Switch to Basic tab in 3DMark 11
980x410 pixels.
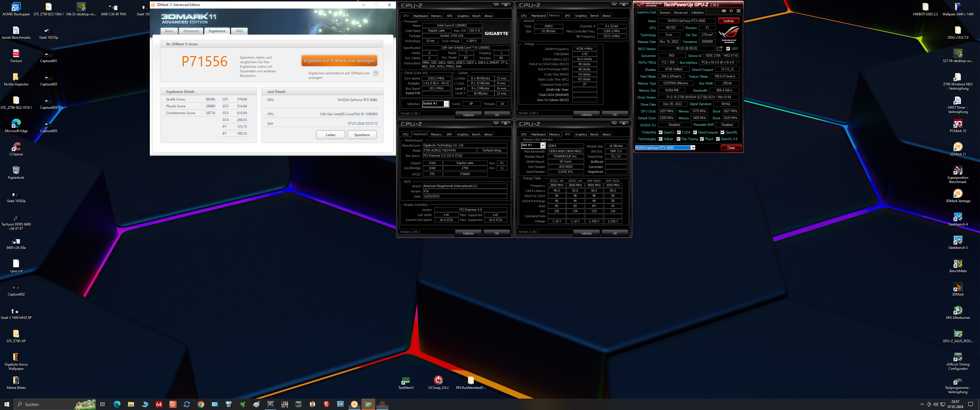(x=169, y=31)
